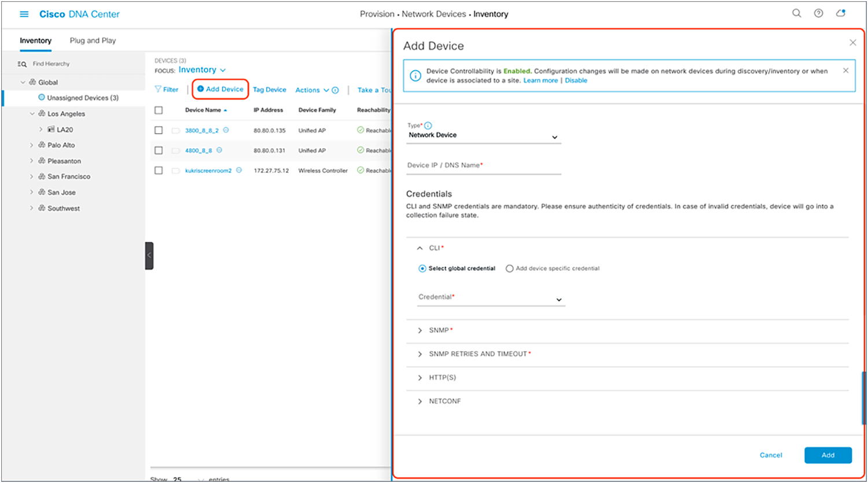Click the Device IP / DNS Name field
The image size is (868, 483).
click(484, 166)
